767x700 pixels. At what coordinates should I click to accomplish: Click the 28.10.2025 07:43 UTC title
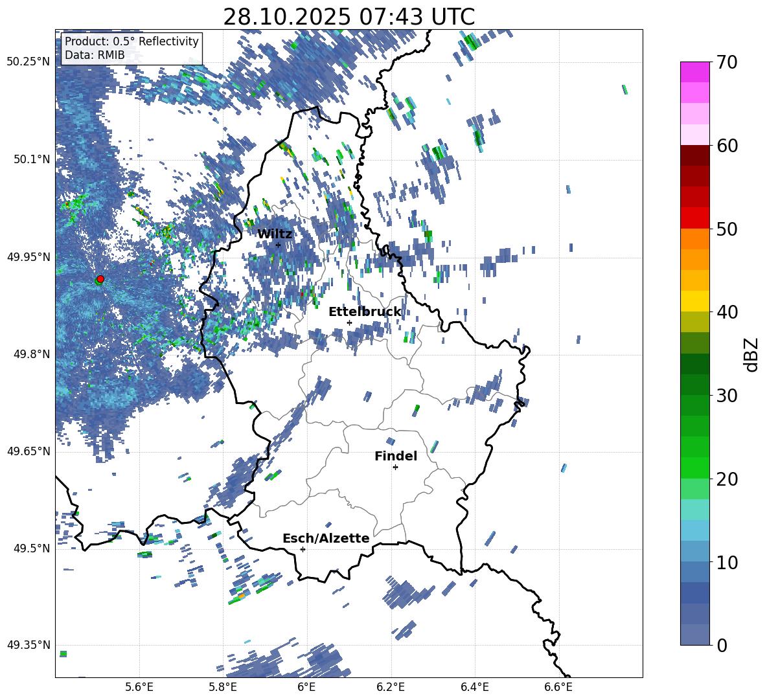pyautogui.click(x=349, y=17)
